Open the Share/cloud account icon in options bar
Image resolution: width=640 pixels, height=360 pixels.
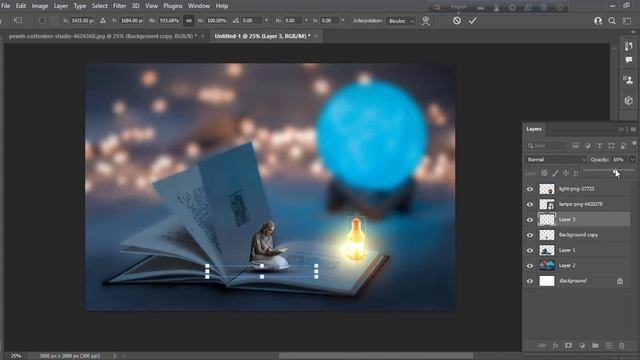598,21
